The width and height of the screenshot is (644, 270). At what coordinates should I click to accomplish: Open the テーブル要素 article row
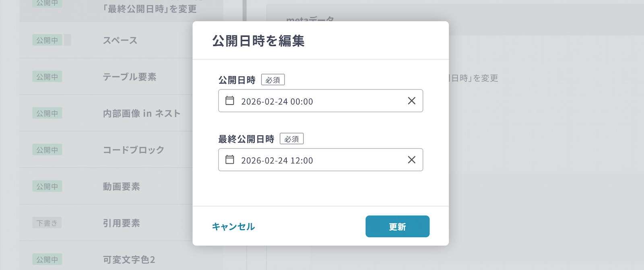tap(130, 77)
